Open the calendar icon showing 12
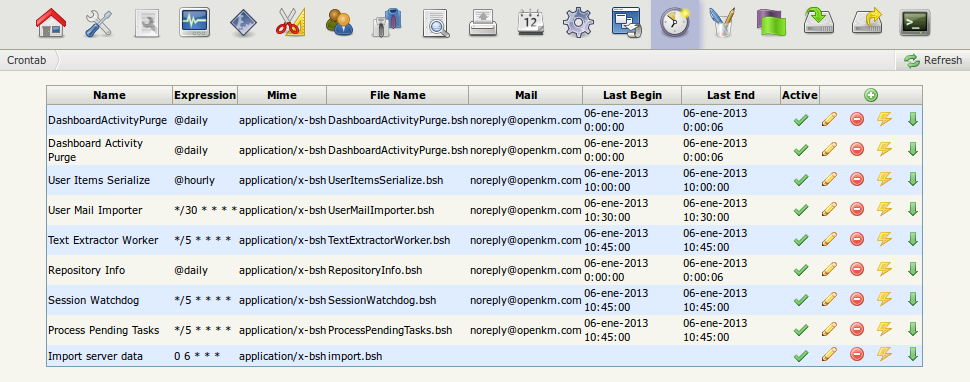 coord(531,23)
